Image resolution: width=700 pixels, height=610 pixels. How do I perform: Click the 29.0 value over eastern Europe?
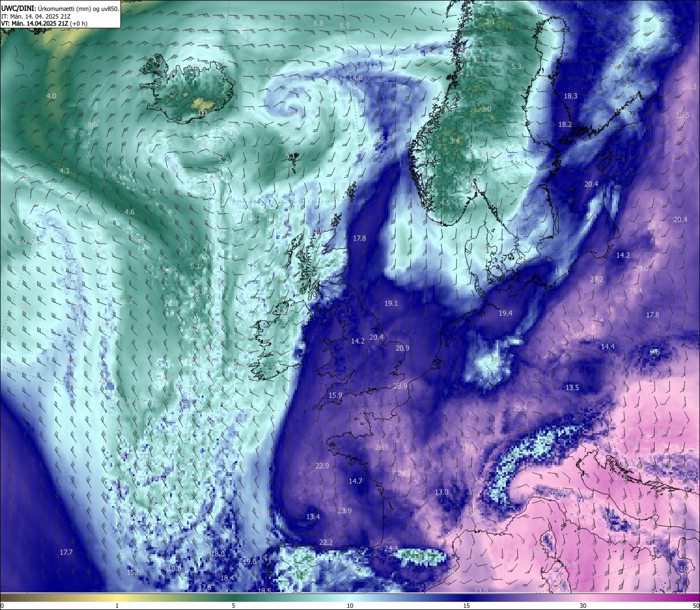(641, 268)
